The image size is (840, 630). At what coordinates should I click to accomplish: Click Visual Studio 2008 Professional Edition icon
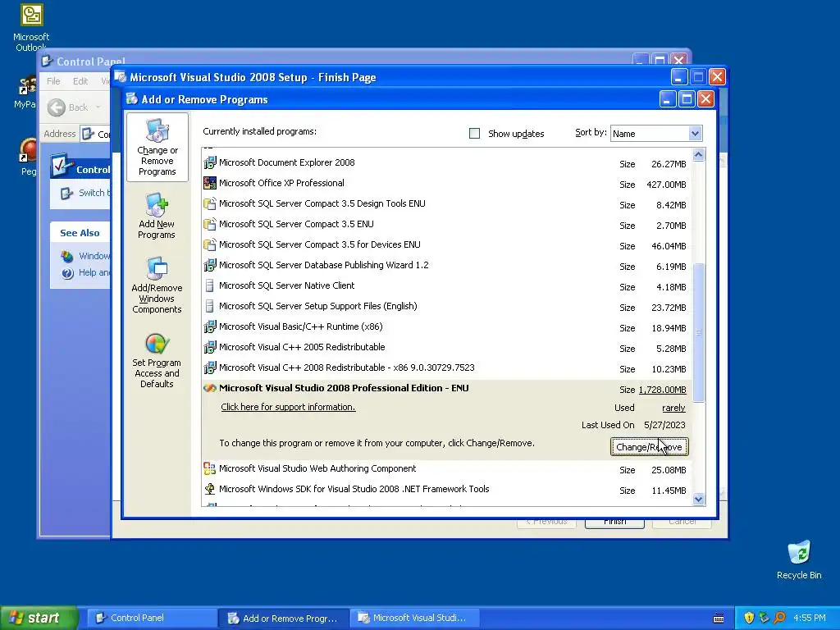tap(210, 388)
